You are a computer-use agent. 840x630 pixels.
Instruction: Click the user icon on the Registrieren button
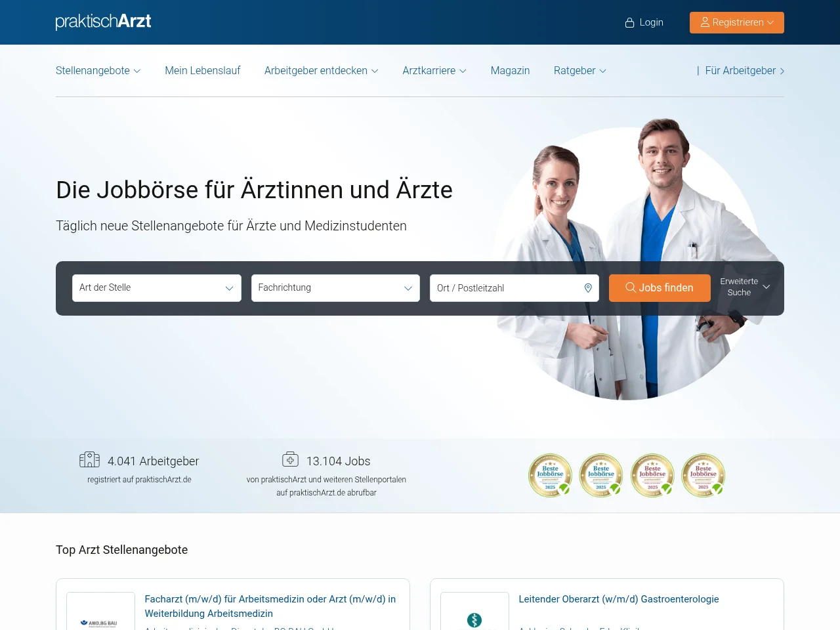pyautogui.click(x=705, y=22)
